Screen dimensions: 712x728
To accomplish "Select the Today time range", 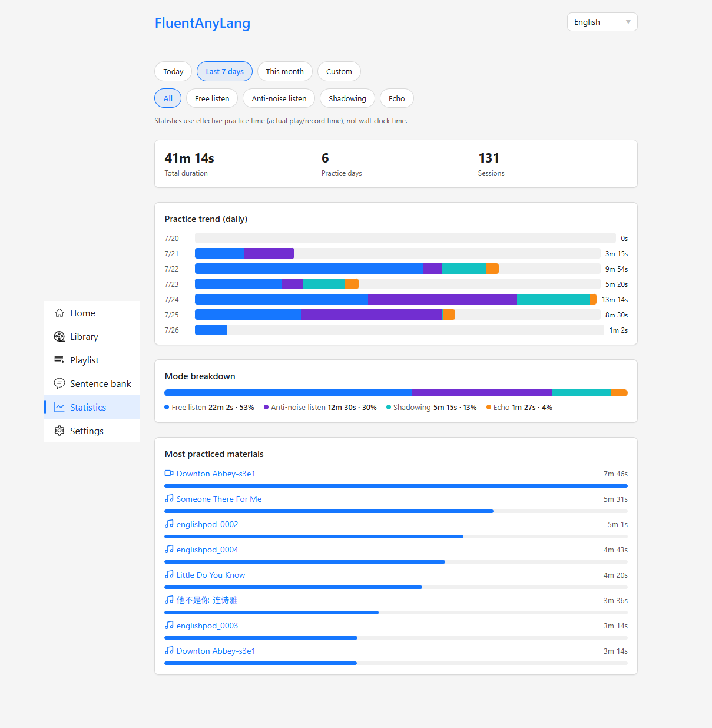I will (173, 71).
